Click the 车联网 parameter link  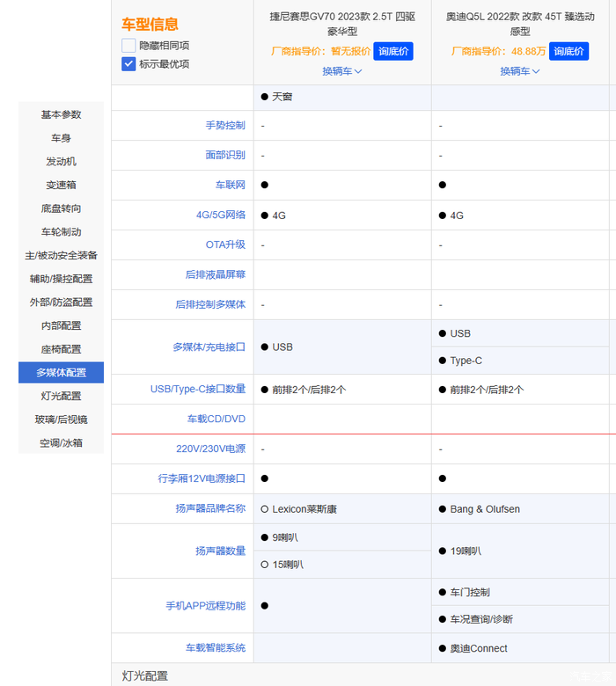(x=231, y=186)
